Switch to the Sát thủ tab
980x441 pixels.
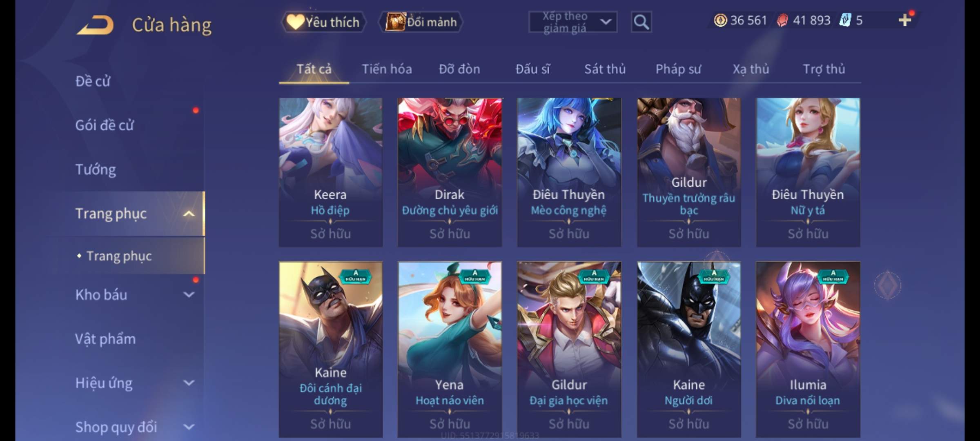pyautogui.click(x=605, y=69)
